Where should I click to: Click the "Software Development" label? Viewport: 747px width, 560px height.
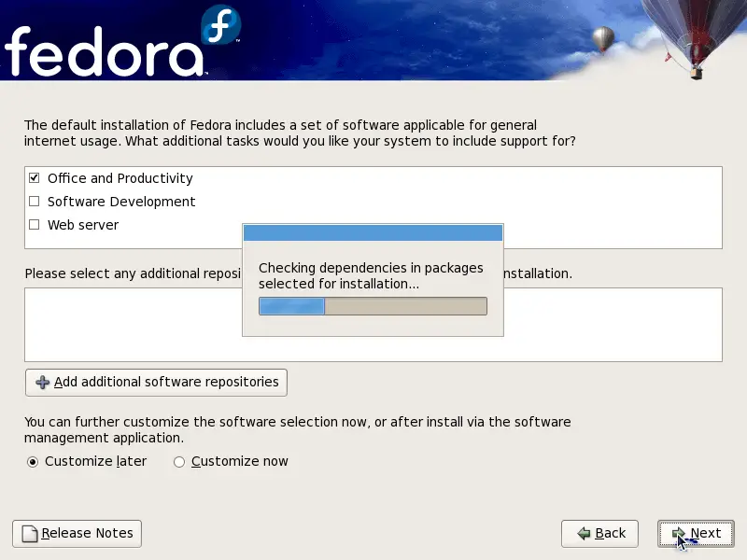click(121, 202)
